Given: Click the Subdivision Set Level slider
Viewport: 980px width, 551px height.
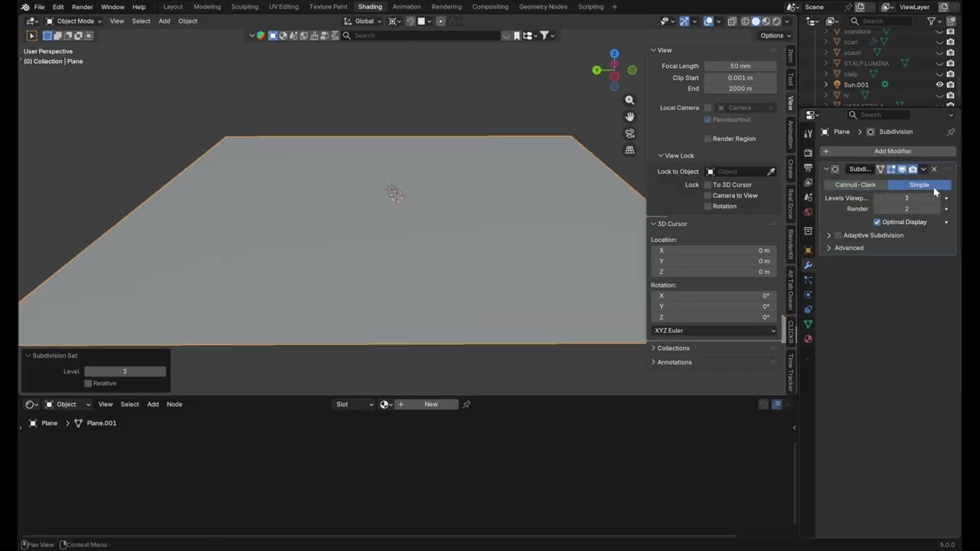Looking at the screenshot, I should coord(125,371).
